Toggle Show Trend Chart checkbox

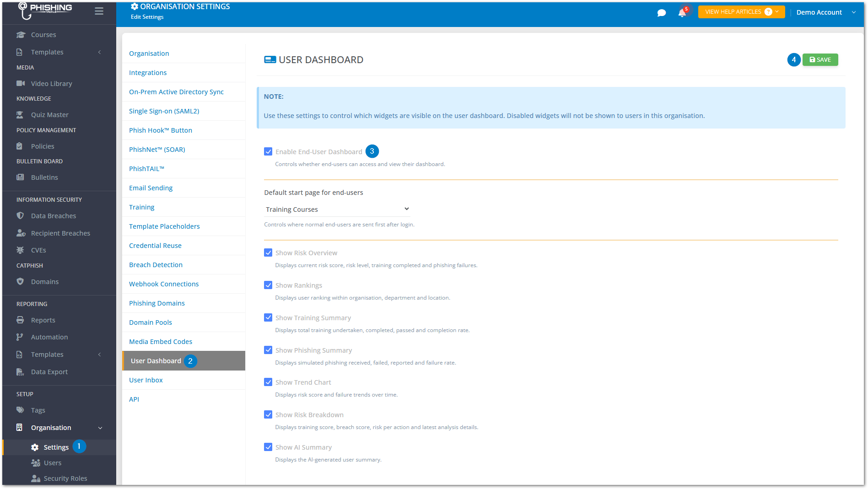click(x=268, y=382)
